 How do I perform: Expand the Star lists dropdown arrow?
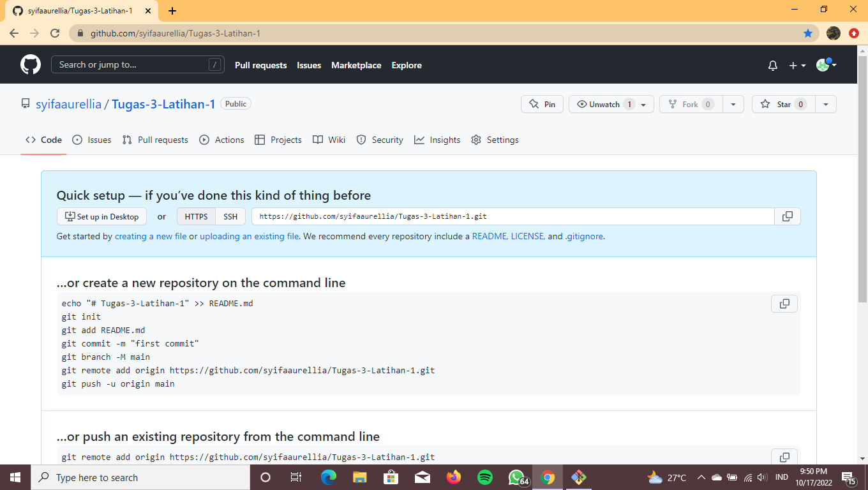[826, 105]
